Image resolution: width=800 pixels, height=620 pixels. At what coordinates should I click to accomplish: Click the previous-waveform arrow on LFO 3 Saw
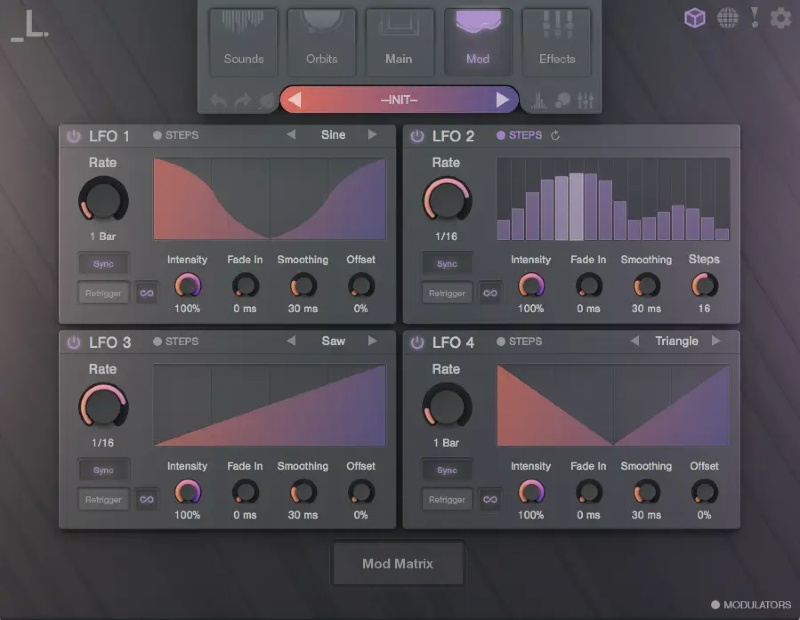pyautogui.click(x=290, y=341)
